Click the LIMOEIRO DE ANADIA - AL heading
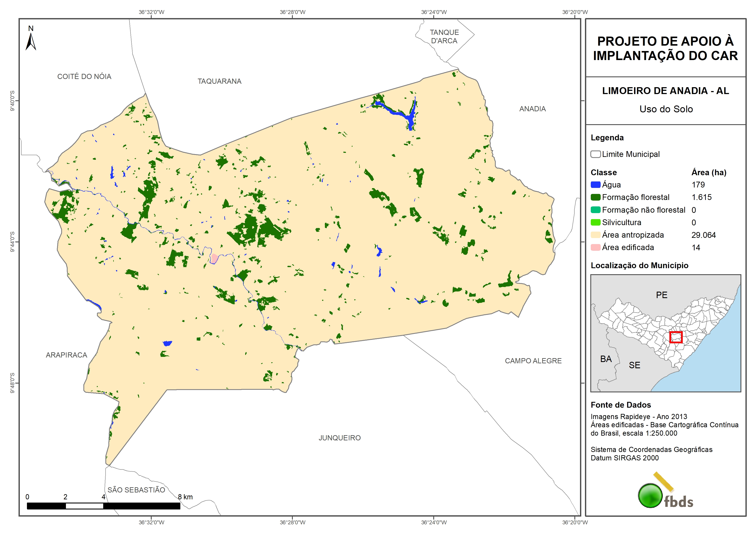 [666, 91]
